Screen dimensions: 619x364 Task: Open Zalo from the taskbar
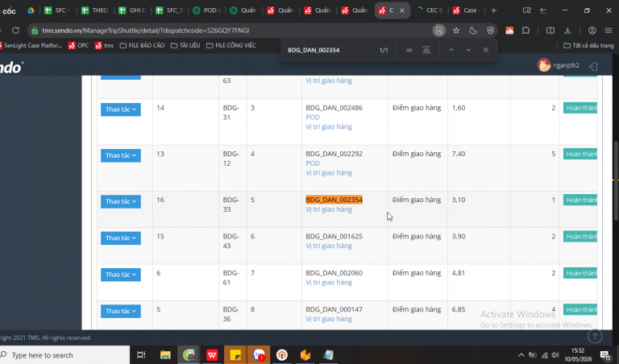[x=259, y=355]
